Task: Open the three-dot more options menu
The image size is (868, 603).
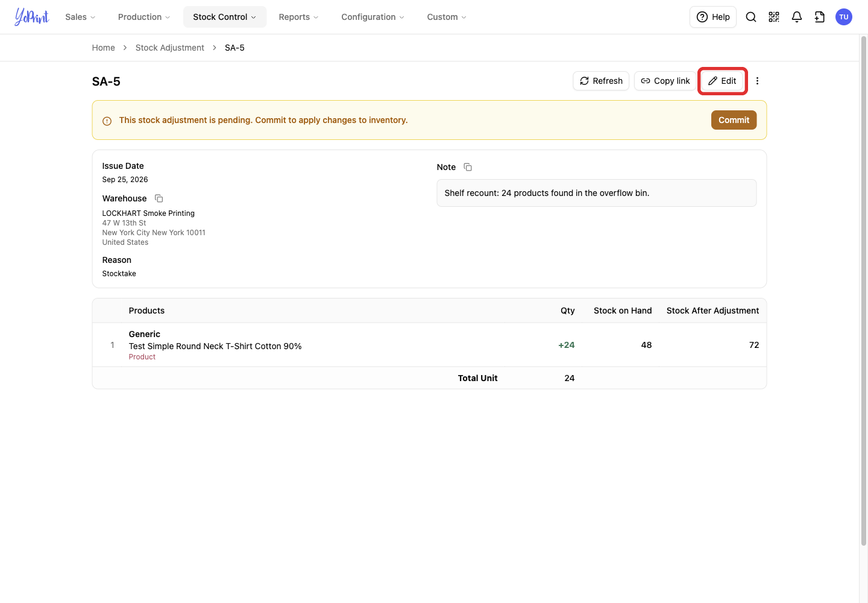Action: click(x=758, y=81)
